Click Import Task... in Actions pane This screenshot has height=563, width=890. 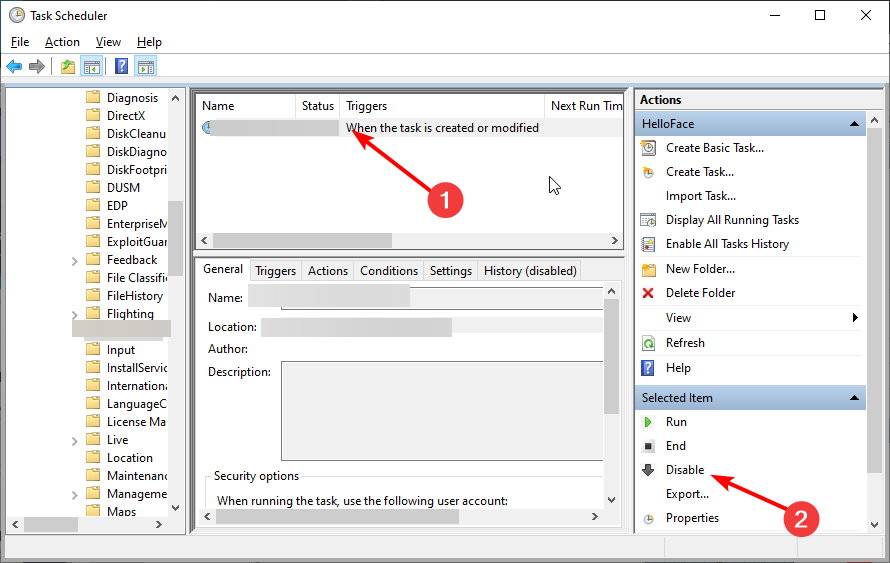tap(700, 196)
